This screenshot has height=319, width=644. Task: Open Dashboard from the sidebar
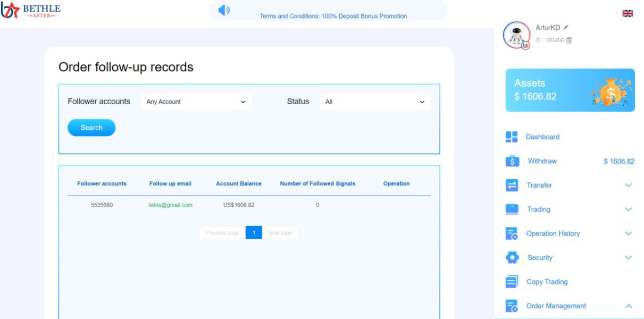542,137
